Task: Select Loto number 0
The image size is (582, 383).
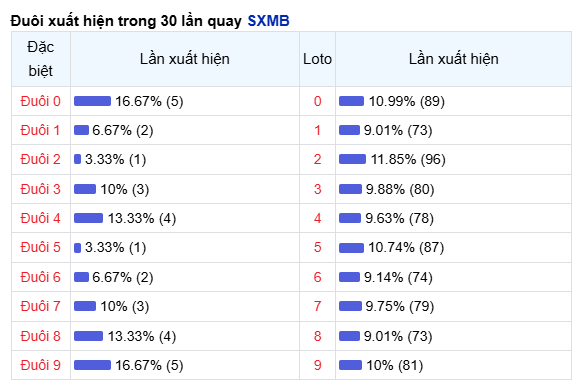Action: point(317,101)
